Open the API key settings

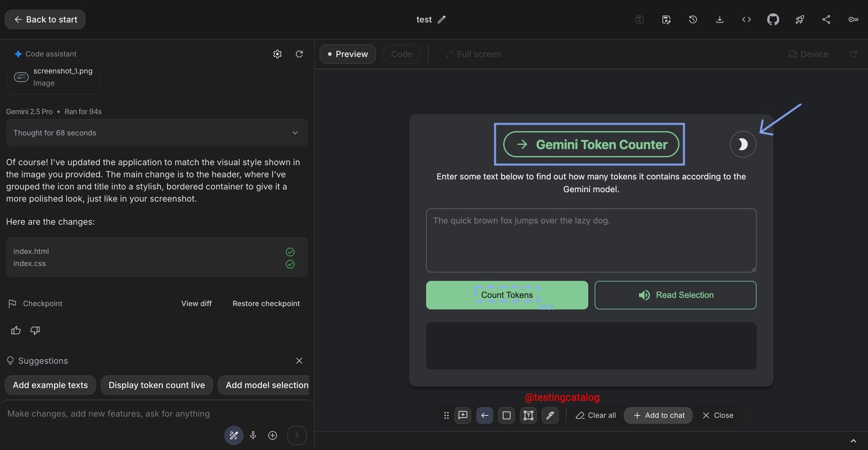coord(853,19)
